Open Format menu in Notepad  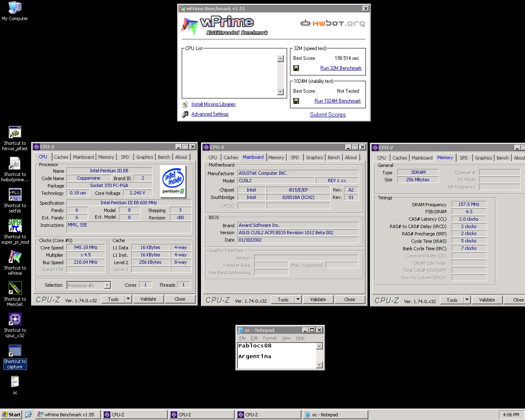(270, 338)
